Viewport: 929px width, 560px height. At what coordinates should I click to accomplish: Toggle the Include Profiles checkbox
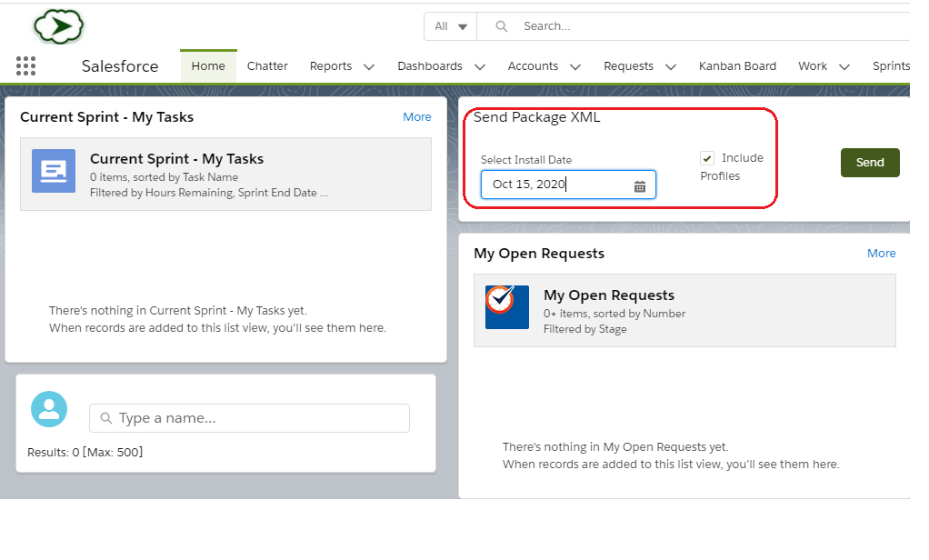(707, 158)
